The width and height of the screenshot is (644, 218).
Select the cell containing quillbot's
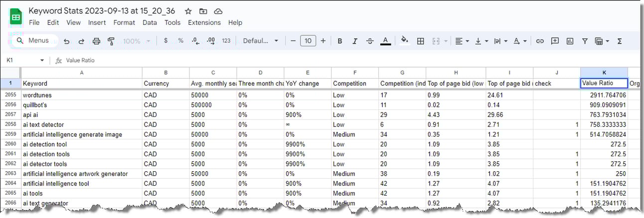[x=82, y=105]
